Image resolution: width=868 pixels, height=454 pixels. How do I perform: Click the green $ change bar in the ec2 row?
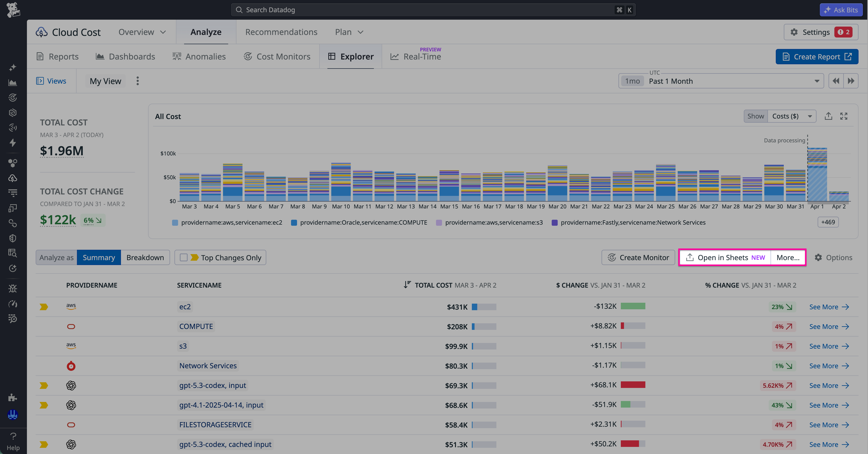click(x=633, y=306)
